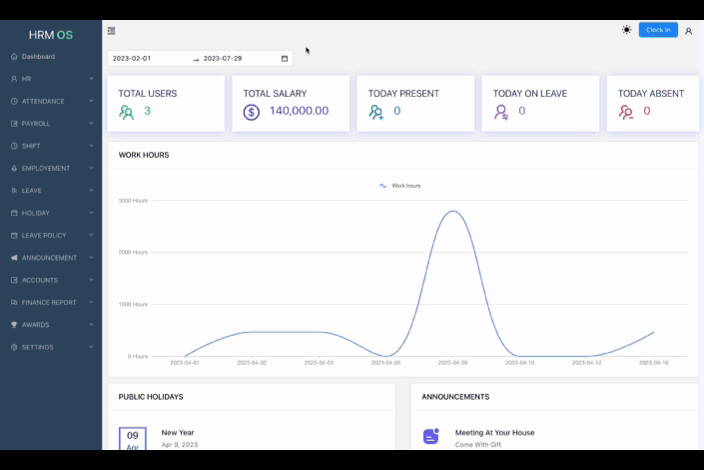704x470 pixels.
Task: Click the Shift clock icon
Action: pyautogui.click(x=14, y=146)
